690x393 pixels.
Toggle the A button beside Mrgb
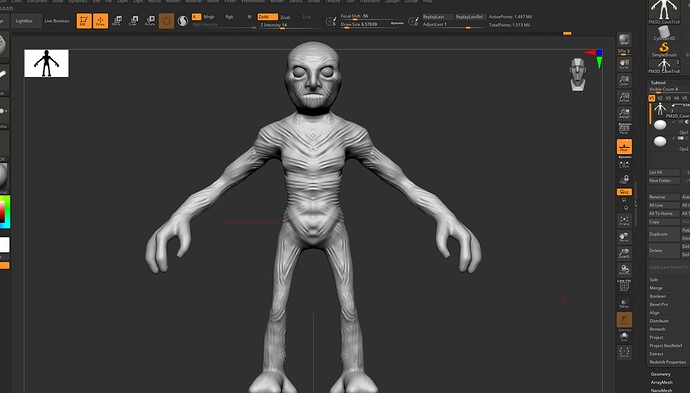point(196,17)
